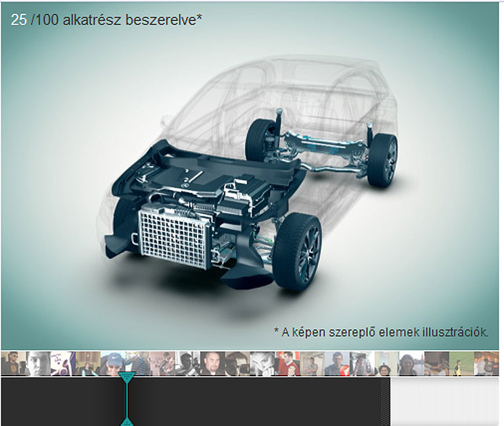Click the dark filled progress bar area

262,400
